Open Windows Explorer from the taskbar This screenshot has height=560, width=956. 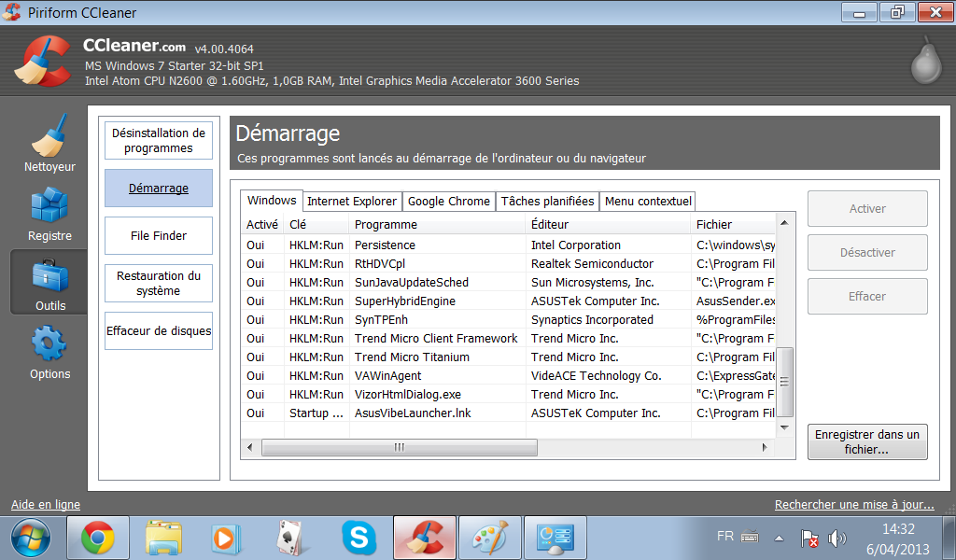coord(163,538)
